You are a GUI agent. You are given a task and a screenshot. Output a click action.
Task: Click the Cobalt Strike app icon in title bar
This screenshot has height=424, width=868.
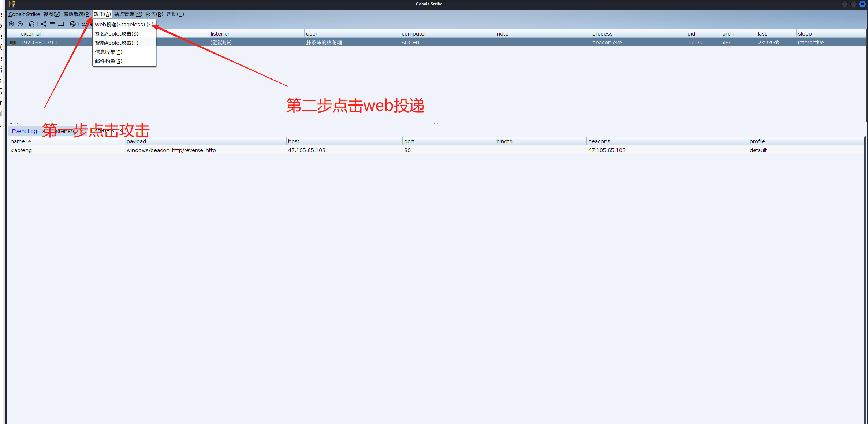[12, 4]
